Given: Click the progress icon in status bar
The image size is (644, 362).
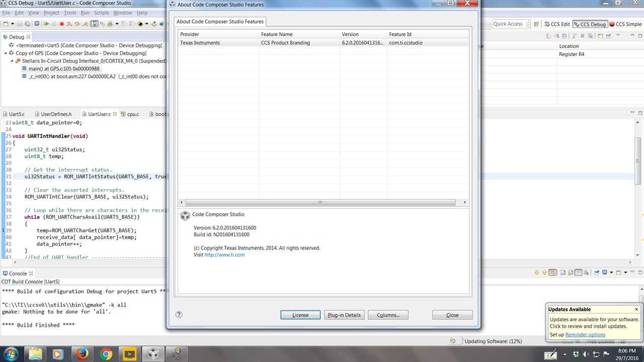Looking at the screenshot, I should click(x=453, y=341).
